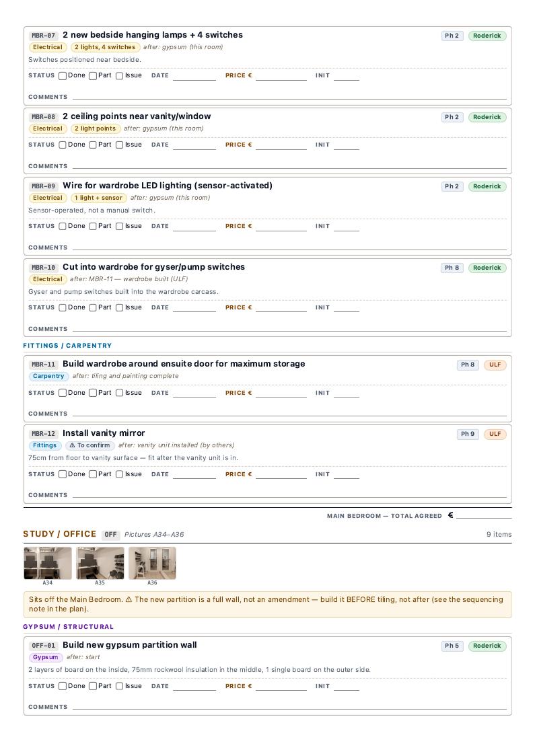Click the Main Bedroom total agreed field

(x=484, y=515)
